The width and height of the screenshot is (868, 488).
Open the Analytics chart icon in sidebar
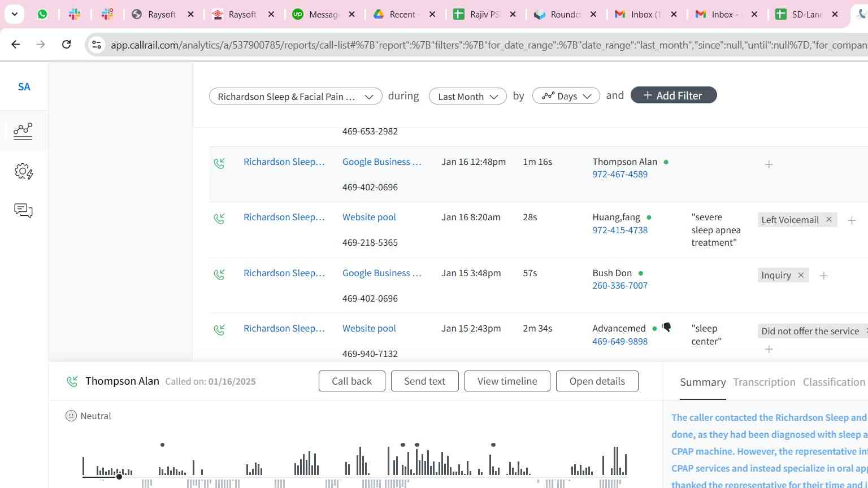point(23,131)
